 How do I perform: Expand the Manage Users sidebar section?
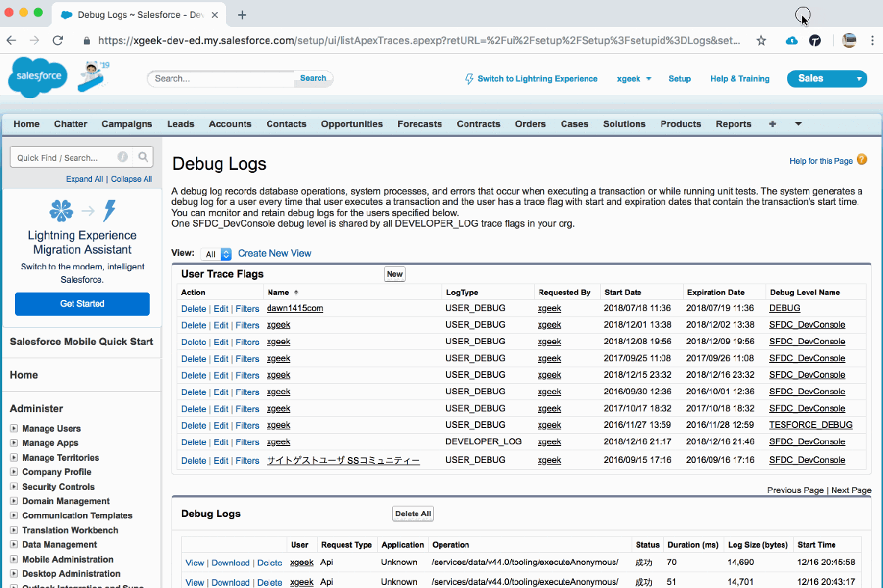13,429
